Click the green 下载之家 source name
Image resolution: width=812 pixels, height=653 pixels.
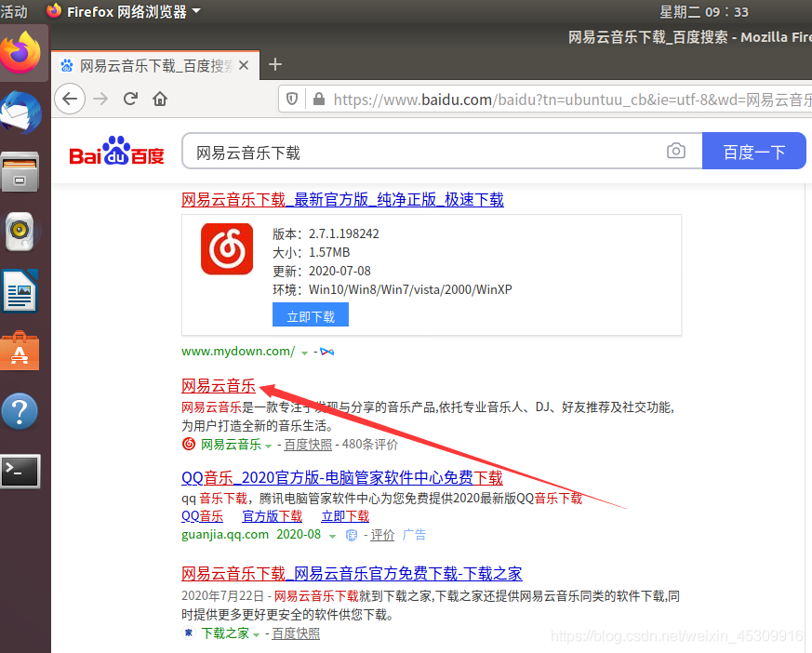point(225,633)
